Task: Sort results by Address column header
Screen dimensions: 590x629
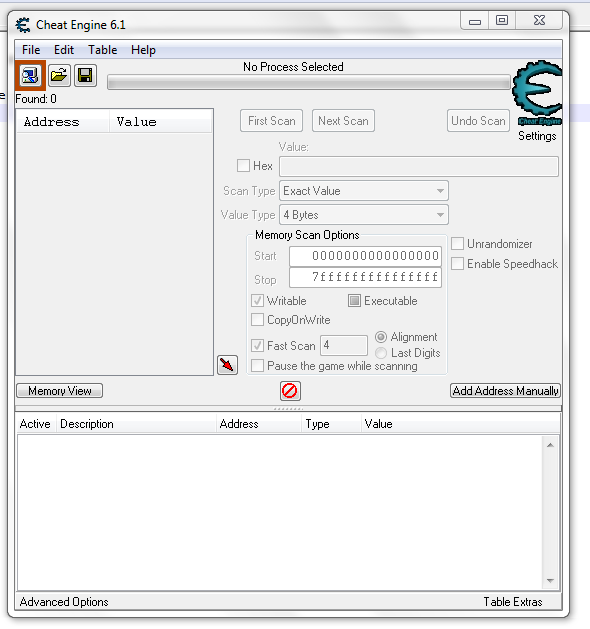Action: [x=63, y=122]
